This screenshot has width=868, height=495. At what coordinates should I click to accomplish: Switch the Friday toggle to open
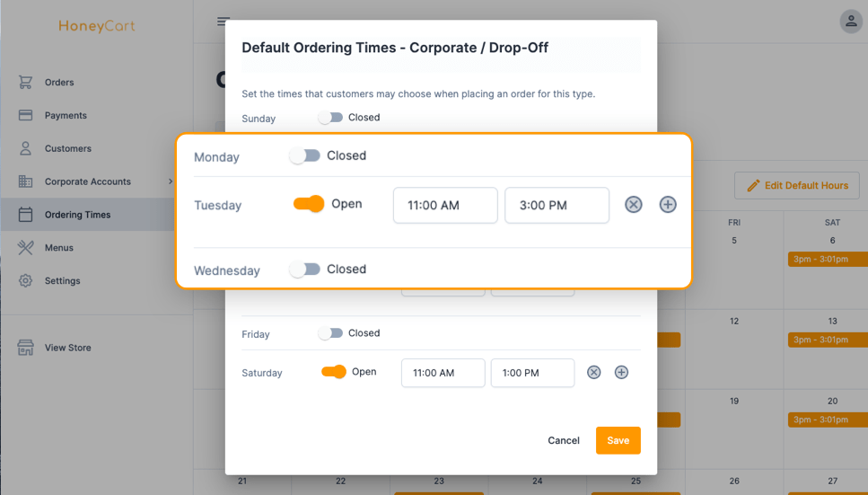click(x=330, y=332)
